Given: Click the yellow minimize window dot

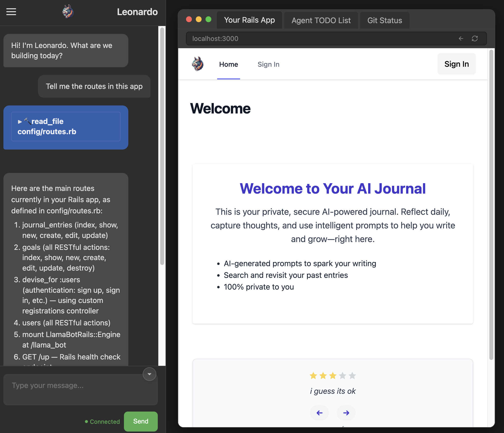Looking at the screenshot, I should click(x=199, y=19).
